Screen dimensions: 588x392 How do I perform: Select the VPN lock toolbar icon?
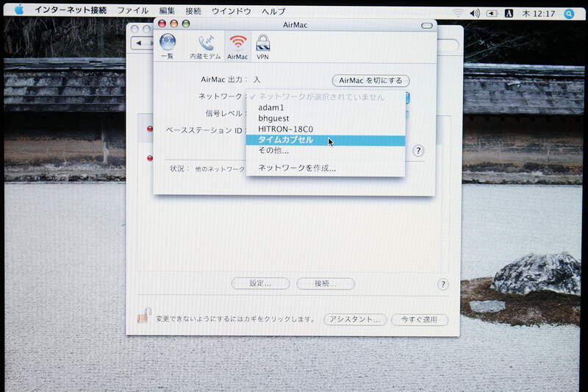pyautogui.click(x=262, y=47)
